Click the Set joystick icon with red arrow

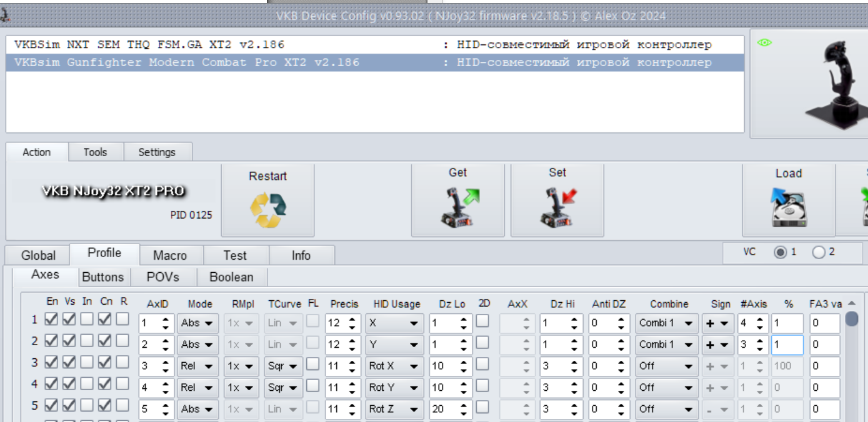pos(558,208)
